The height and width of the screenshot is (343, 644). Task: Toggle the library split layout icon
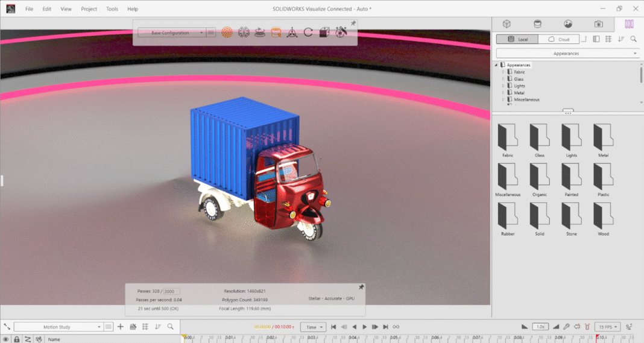click(x=596, y=39)
